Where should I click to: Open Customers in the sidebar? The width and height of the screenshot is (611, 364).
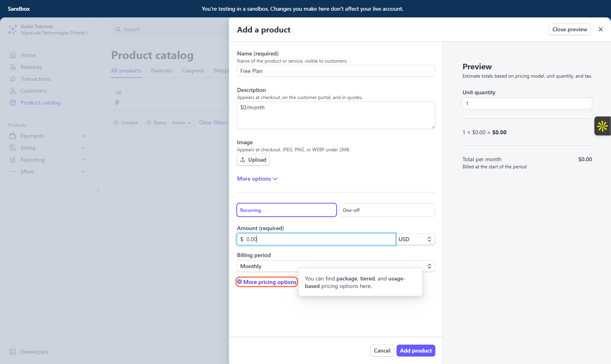[x=33, y=91]
